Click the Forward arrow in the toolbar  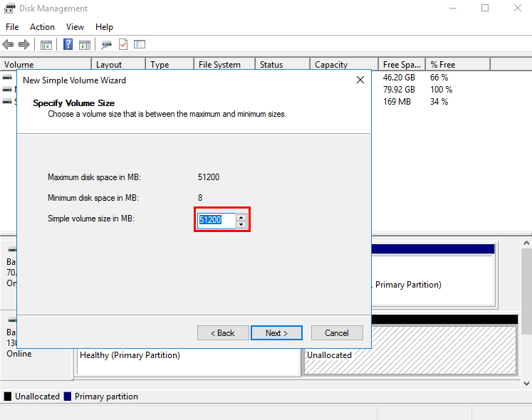[24, 44]
